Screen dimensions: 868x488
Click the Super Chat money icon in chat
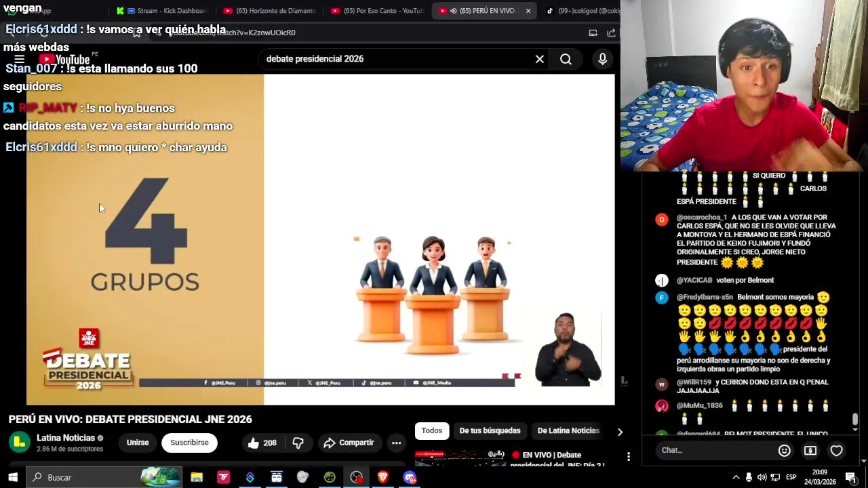pos(810,451)
